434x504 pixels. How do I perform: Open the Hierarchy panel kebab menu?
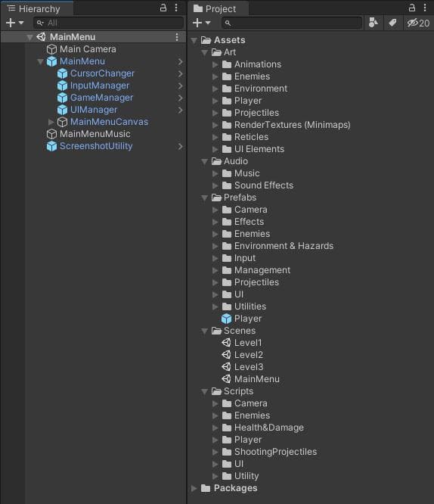click(176, 8)
